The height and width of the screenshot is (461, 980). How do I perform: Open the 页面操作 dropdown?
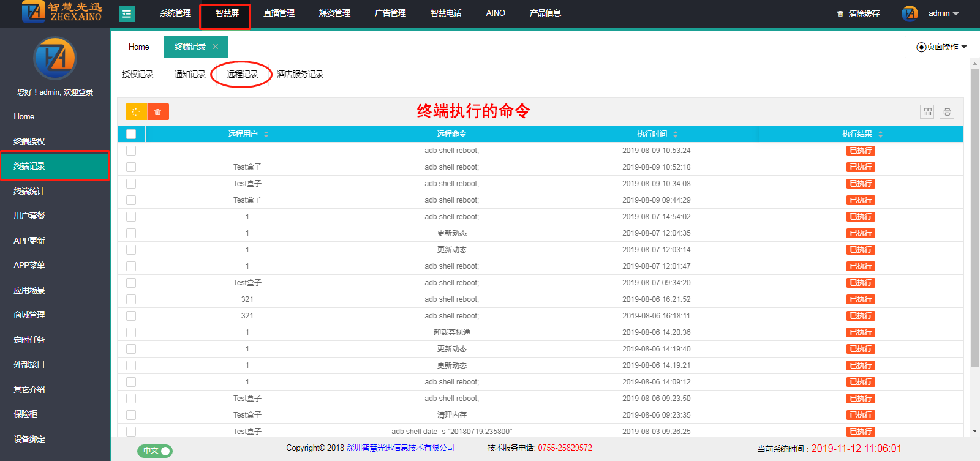coord(941,47)
